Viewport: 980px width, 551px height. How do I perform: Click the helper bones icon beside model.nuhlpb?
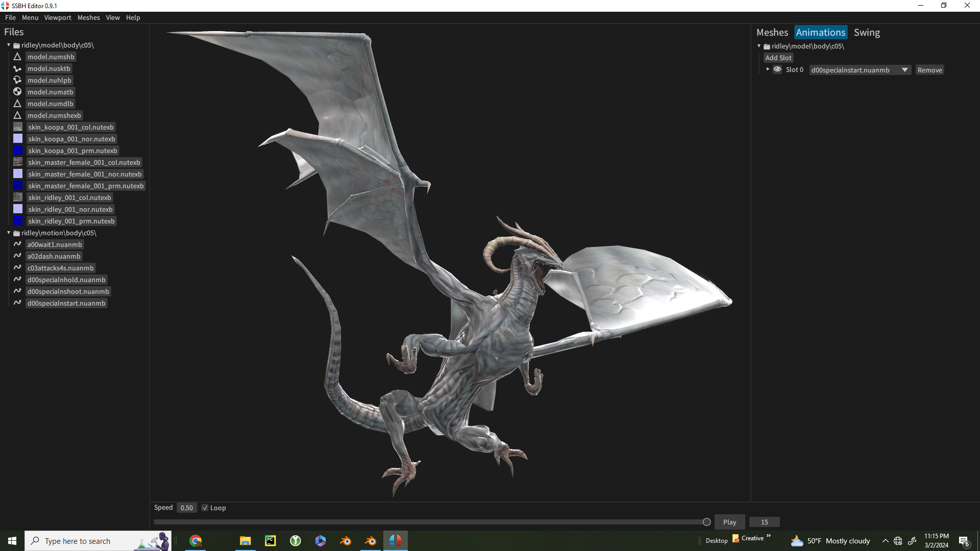17,80
